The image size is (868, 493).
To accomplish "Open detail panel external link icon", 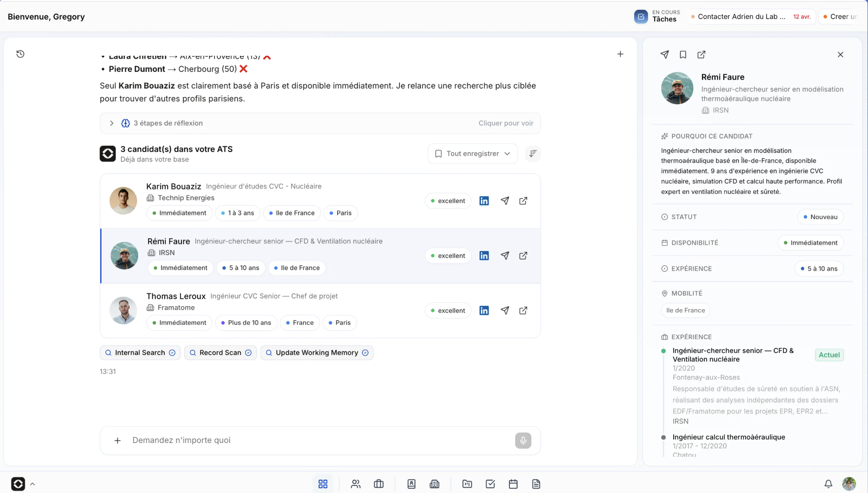I will 701,54.
